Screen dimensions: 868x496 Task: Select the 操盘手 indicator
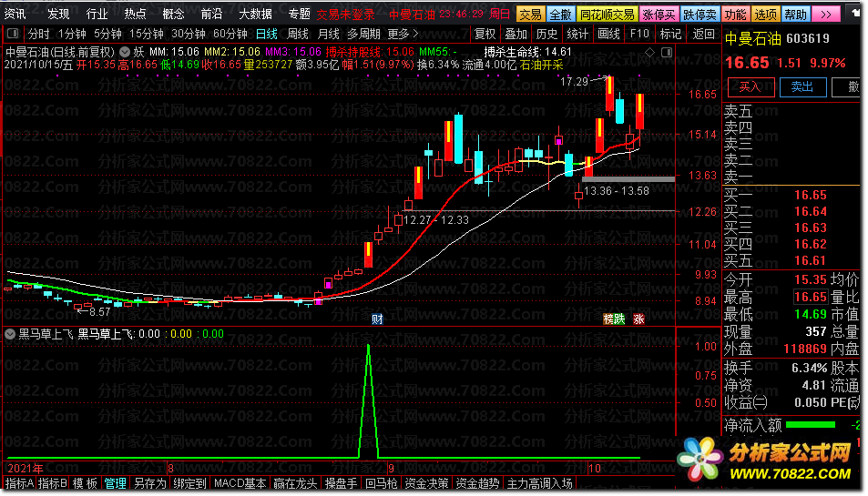click(x=341, y=483)
